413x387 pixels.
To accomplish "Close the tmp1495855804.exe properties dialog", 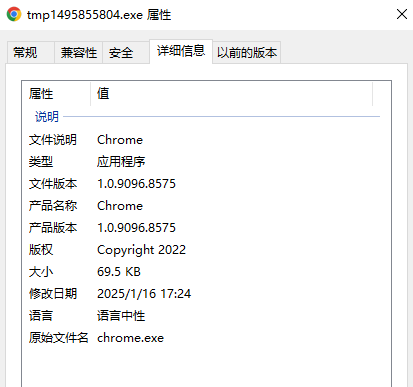I will [x=402, y=14].
